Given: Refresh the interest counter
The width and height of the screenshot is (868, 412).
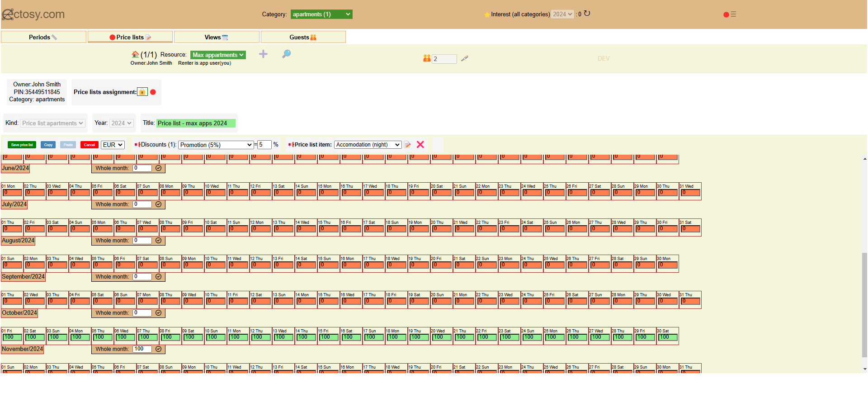Looking at the screenshot, I should point(587,14).
